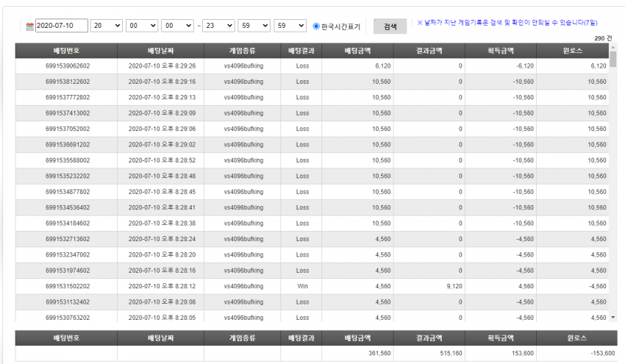Click the date input field 2020-07-10
The width and height of the screenshot is (625, 364).
point(61,26)
